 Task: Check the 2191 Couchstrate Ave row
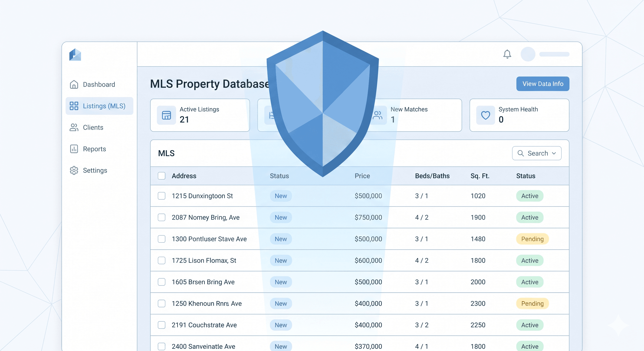click(161, 325)
